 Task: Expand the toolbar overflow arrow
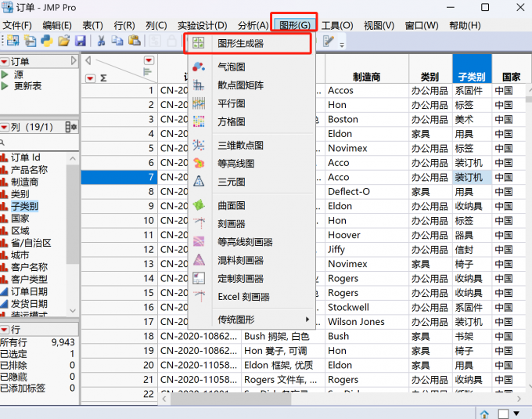342,45
